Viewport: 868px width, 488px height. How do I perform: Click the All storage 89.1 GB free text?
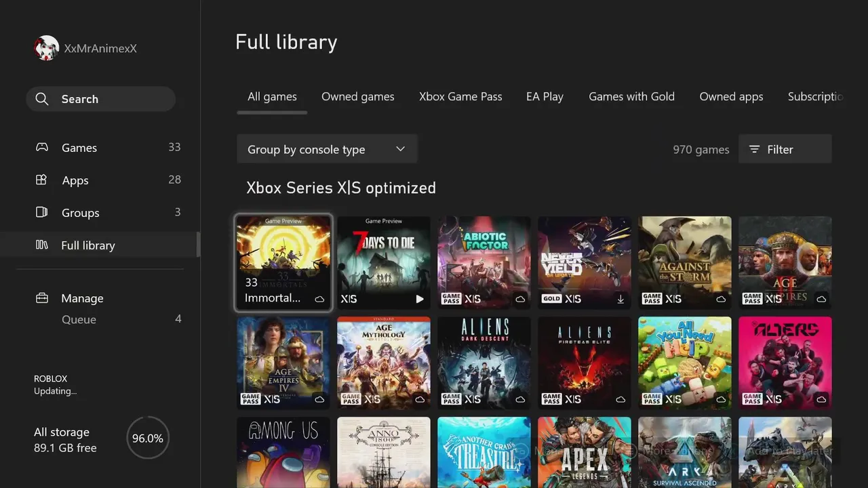coord(65,440)
